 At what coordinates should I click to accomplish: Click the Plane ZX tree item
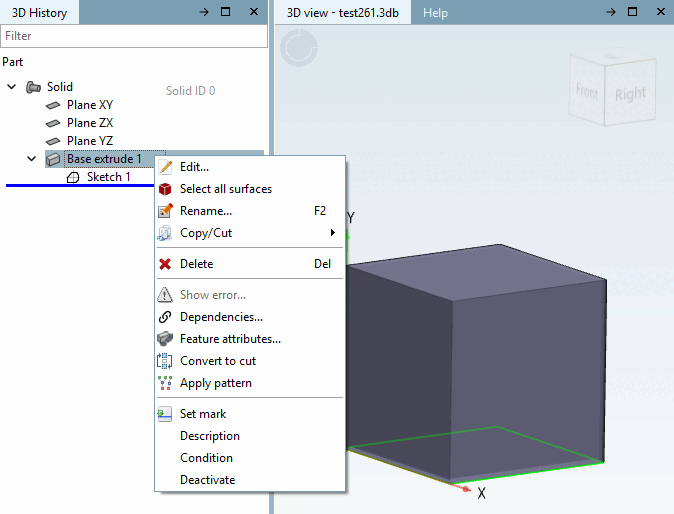90,123
